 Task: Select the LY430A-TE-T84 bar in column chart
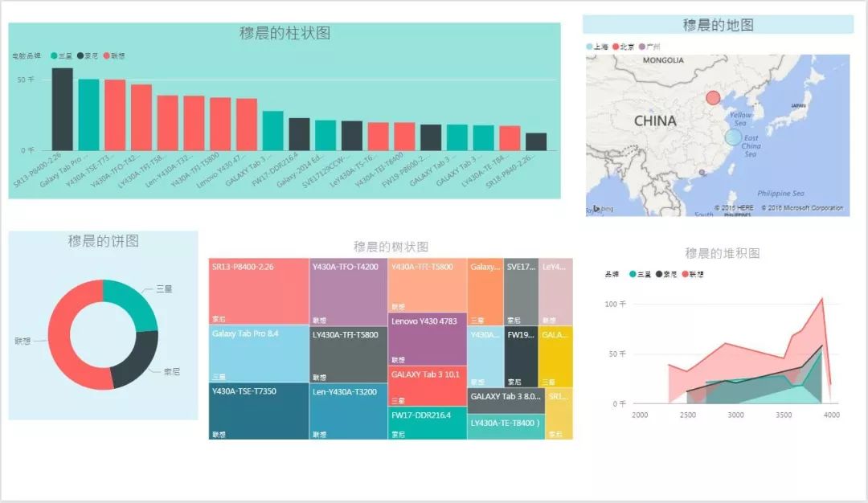[x=510, y=137]
